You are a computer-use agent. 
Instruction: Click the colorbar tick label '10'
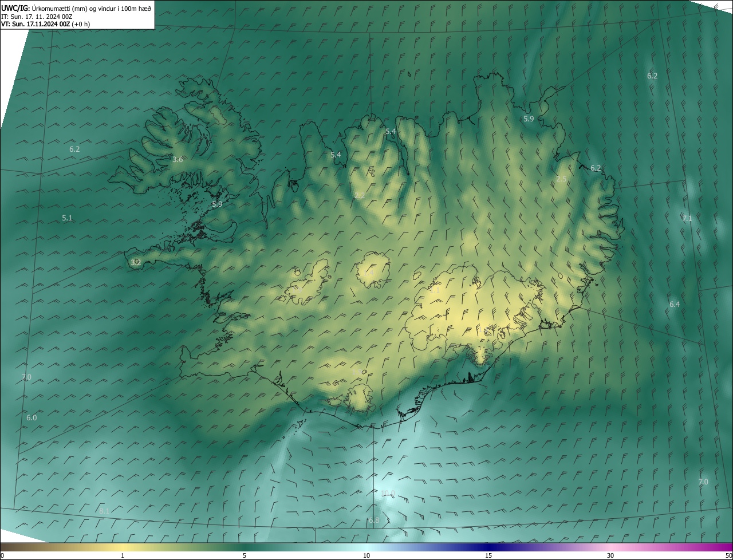(x=366, y=555)
